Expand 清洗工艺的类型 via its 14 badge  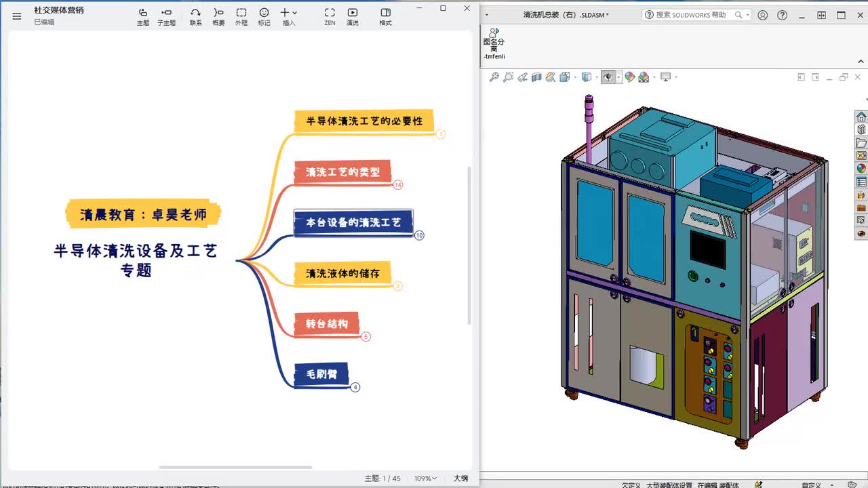pos(398,185)
